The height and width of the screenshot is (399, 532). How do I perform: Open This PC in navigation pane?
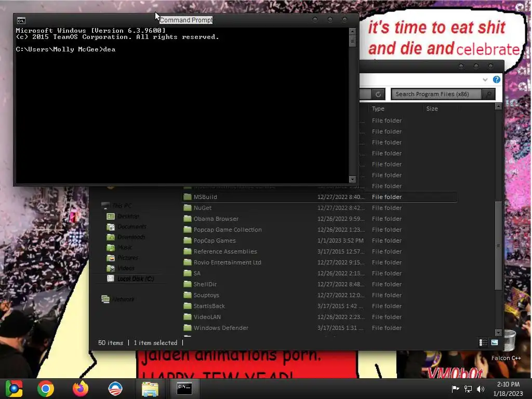(117, 206)
